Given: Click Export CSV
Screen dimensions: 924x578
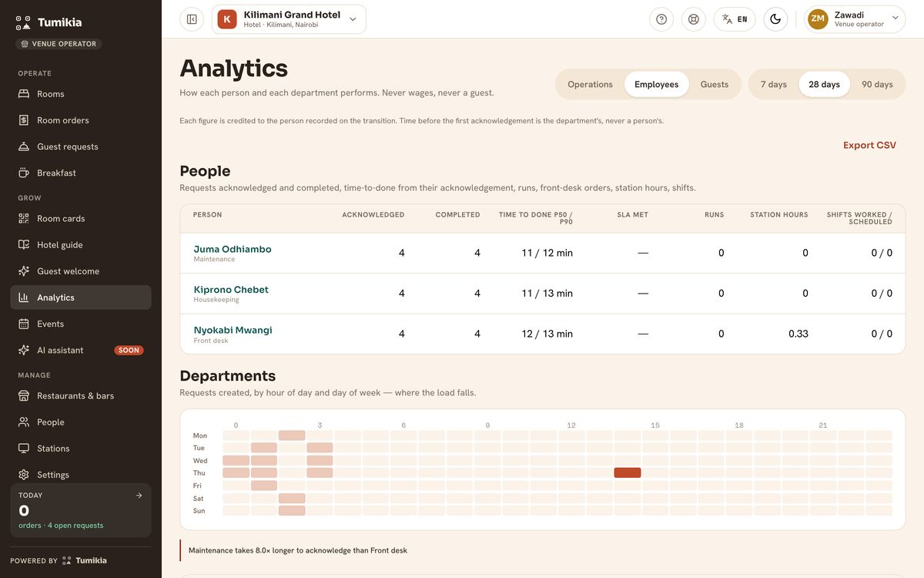Looking at the screenshot, I should click(869, 145).
